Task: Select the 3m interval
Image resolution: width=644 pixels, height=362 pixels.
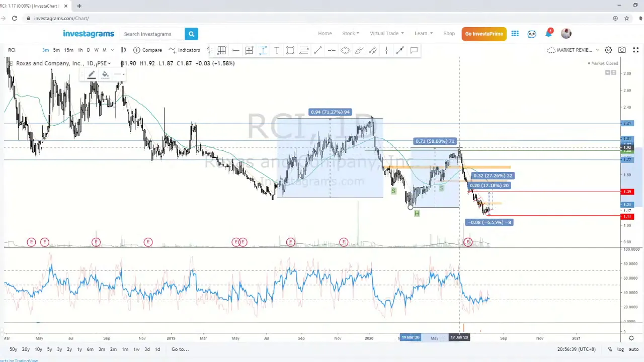Action: [45, 50]
